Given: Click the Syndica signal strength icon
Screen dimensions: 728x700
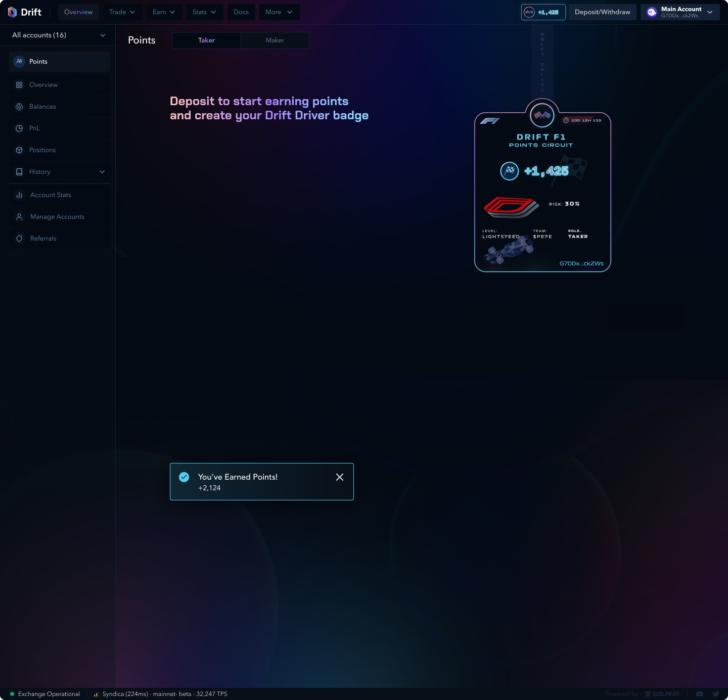Looking at the screenshot, I should click(x=96, y=694).
